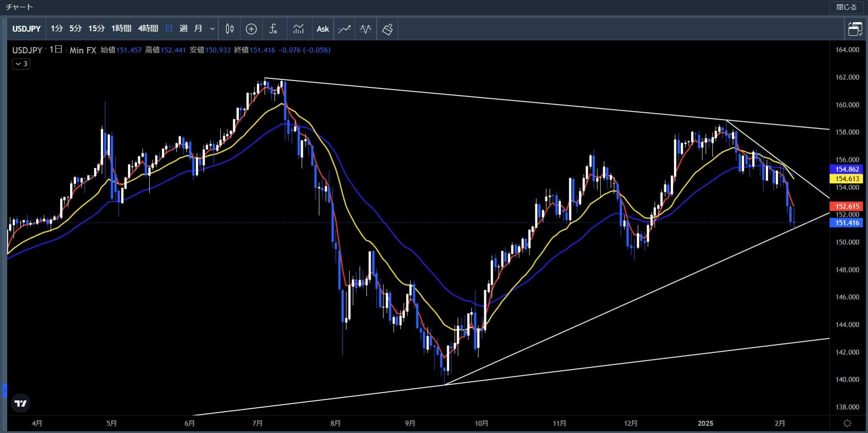This screenshot has height=433, width=868.
Task: Open the candlestick chart type selector
Action: click(230, 29)
